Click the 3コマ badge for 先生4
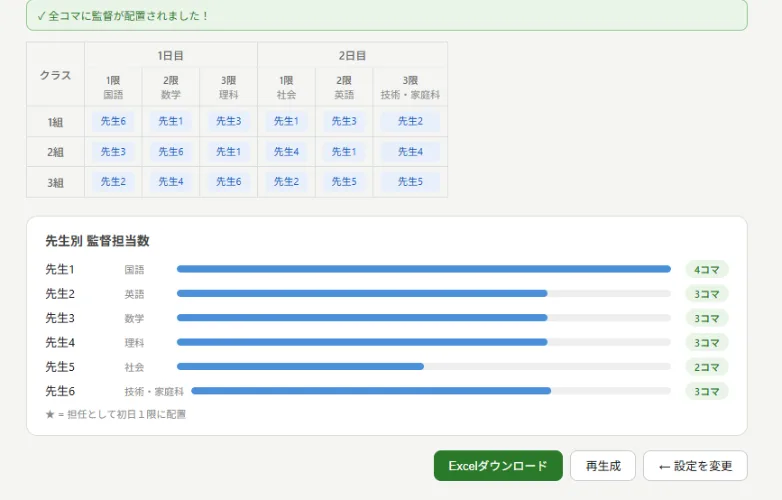The image size is (782, 500). (x=707, y=343)
